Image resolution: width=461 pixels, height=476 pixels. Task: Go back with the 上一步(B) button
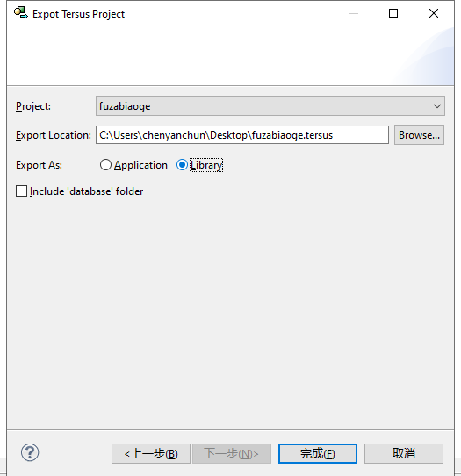[151, 453]
